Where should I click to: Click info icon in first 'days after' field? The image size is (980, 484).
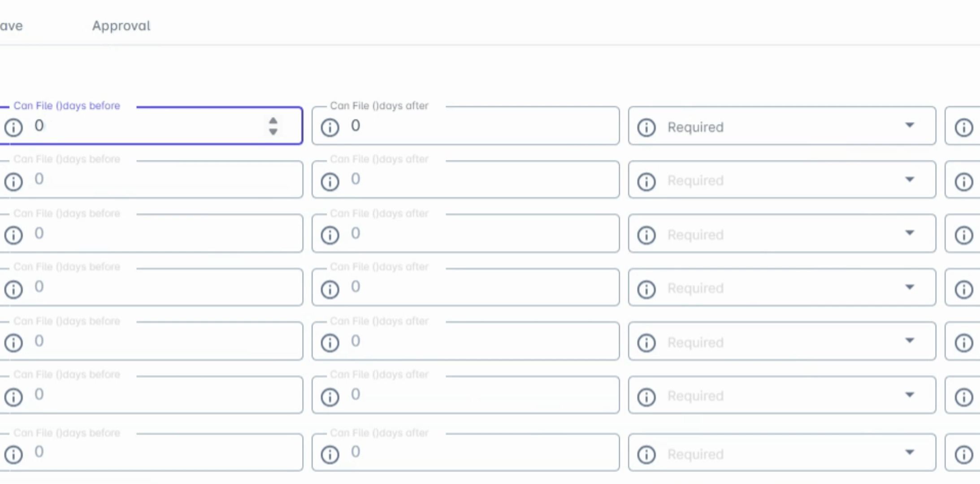pyautogui.click(x=330, y=127)
